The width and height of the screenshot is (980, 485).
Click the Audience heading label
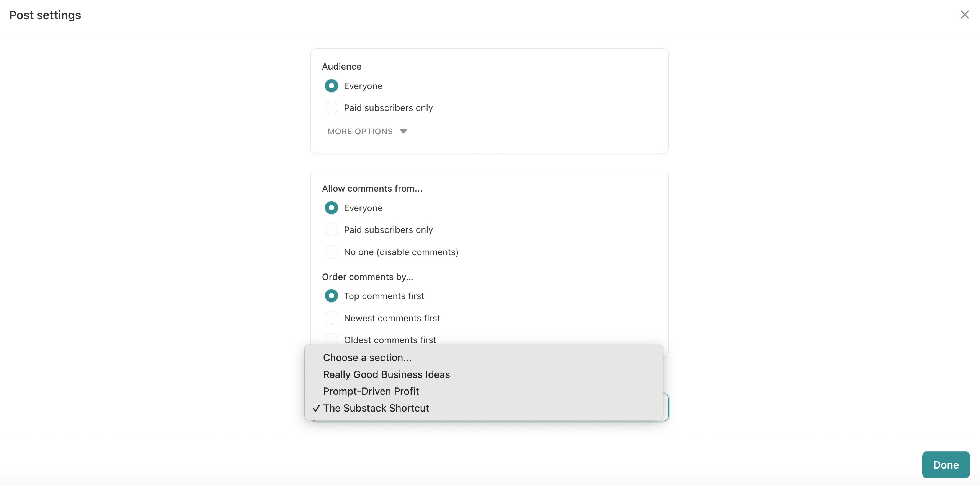pos(341,66)
